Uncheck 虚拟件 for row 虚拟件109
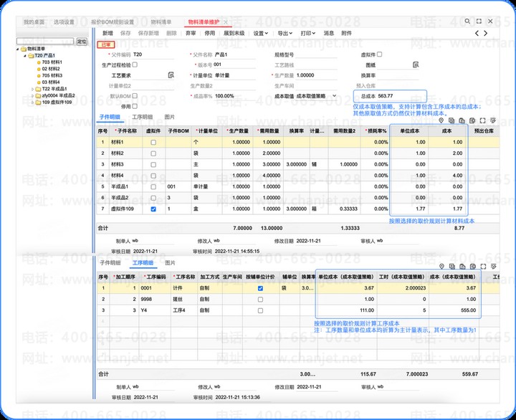The height and width of the screenshot is (420, 516). point(153,209)
